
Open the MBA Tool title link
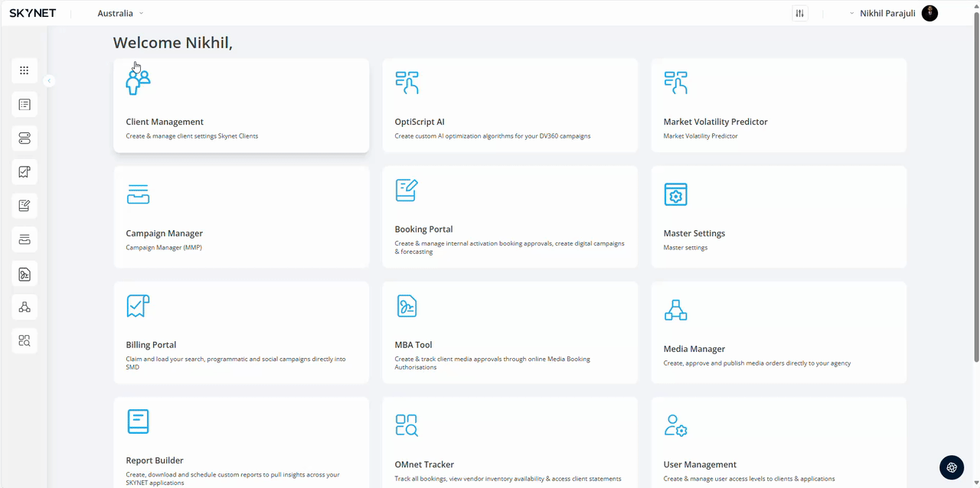coord(413,345)
